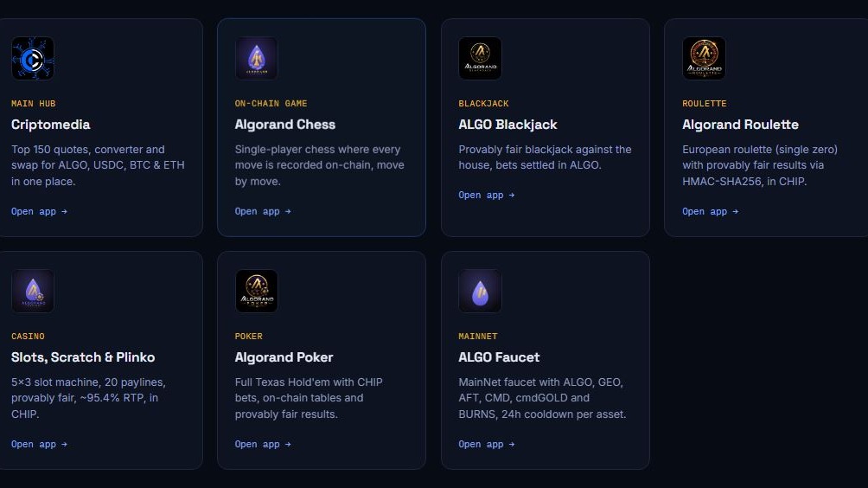Open app link under Criptomedia
Screen dimensions: 868x488
pos(39,211)
